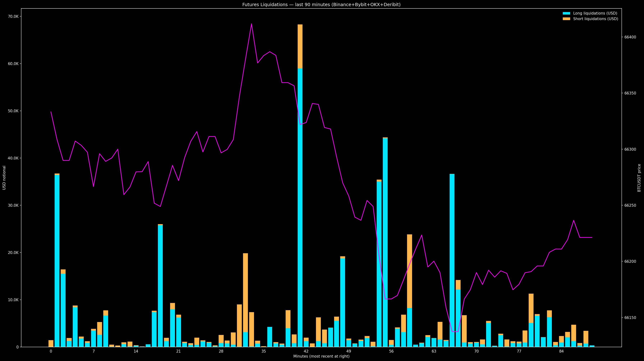Click the USD notional axis label
The image size is (644, 361).
pyautogui.click(x=4, y=178)
